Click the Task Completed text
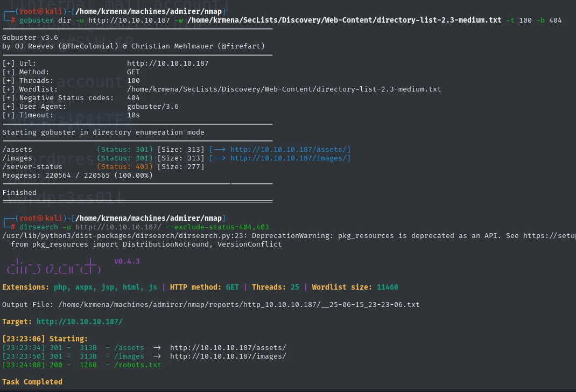Screen dimensions: 576x392 pyautogui.click(x=32, y=382)
